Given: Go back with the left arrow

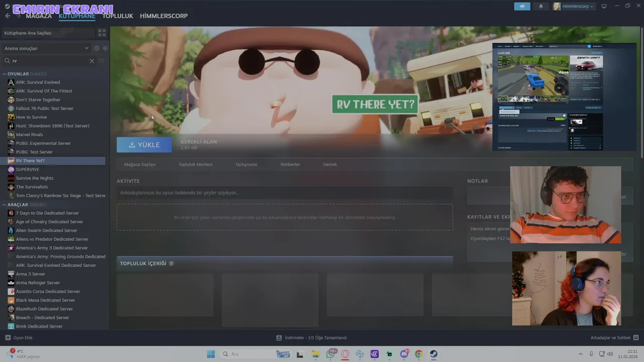Looking at the screenshot, I should [x=8, y=16].
